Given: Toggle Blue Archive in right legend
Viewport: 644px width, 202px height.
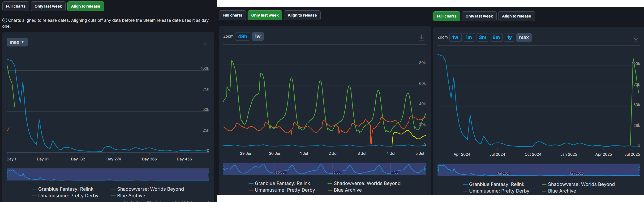Looking at the screenshot, I should click(x=559, y=191).
